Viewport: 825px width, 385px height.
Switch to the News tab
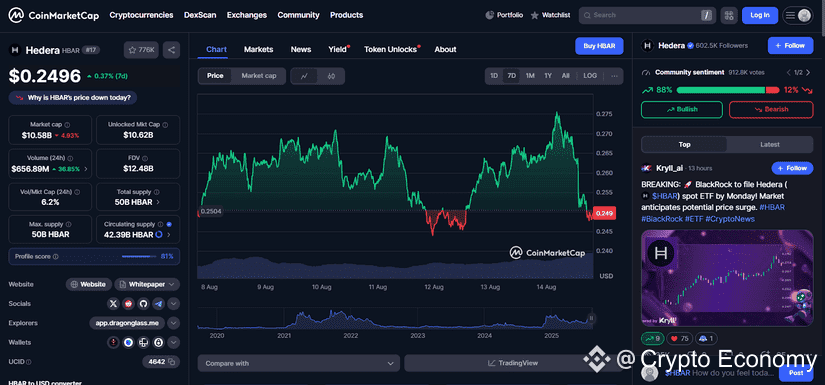coord(301,49)
